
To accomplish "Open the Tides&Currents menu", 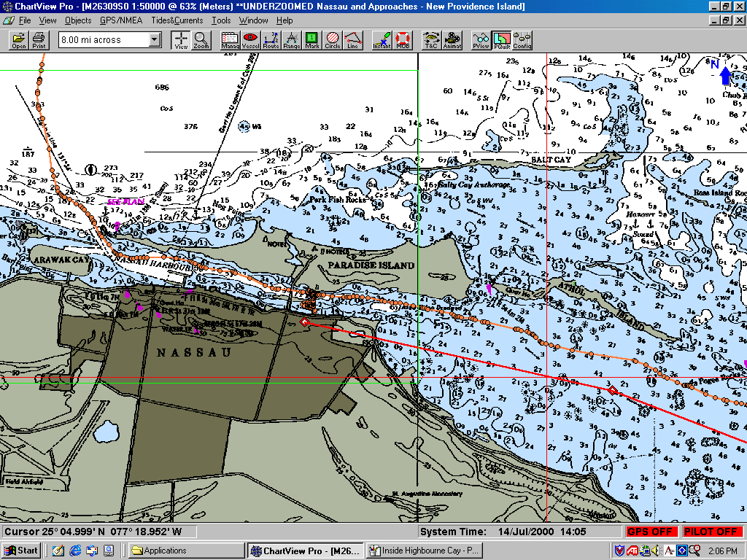I will (x=177, y=20).
